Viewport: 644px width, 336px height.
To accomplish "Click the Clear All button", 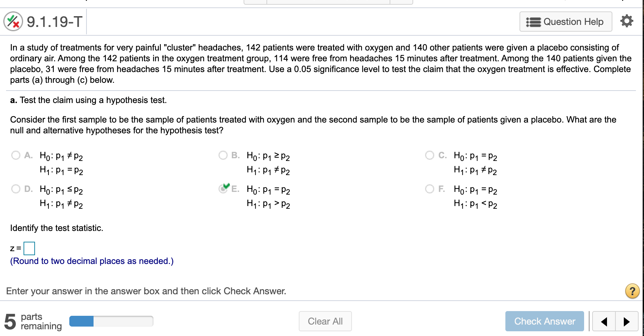I will tap(325, 321).
